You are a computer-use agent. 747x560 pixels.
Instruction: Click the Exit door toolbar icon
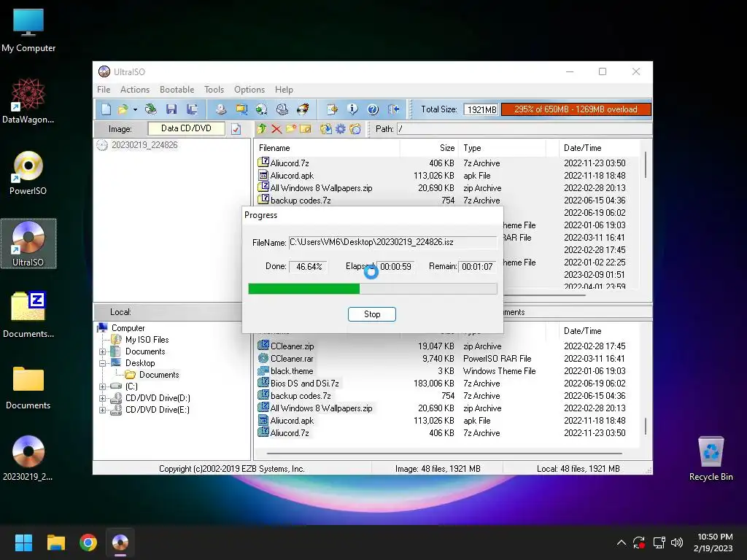393,109
